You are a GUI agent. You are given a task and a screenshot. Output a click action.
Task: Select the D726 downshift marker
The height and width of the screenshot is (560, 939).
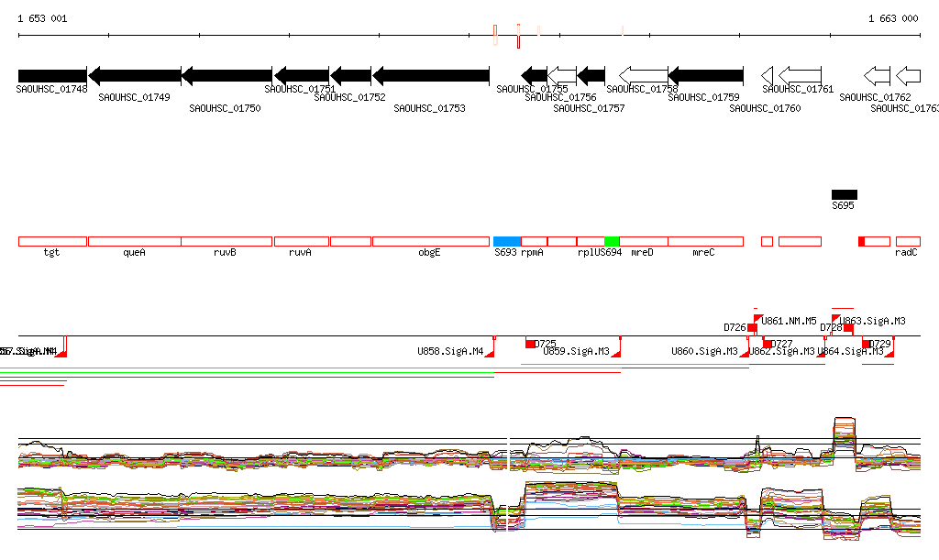752,328
